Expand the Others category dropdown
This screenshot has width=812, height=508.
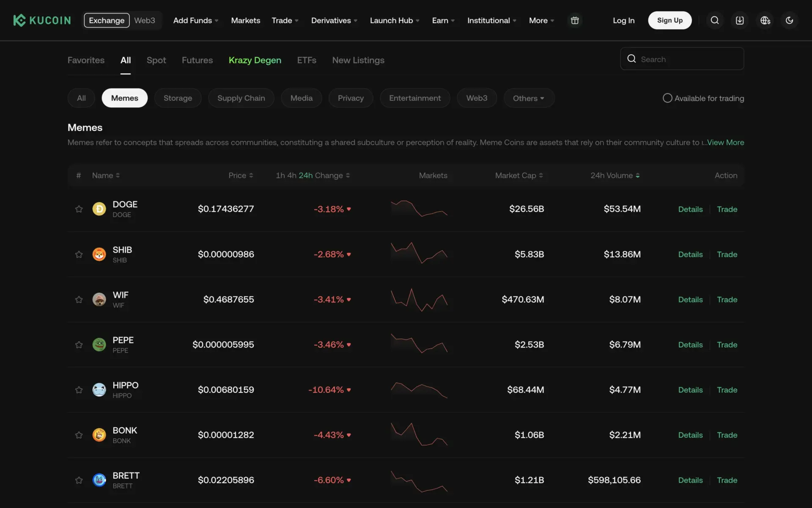tap(529, 98)
